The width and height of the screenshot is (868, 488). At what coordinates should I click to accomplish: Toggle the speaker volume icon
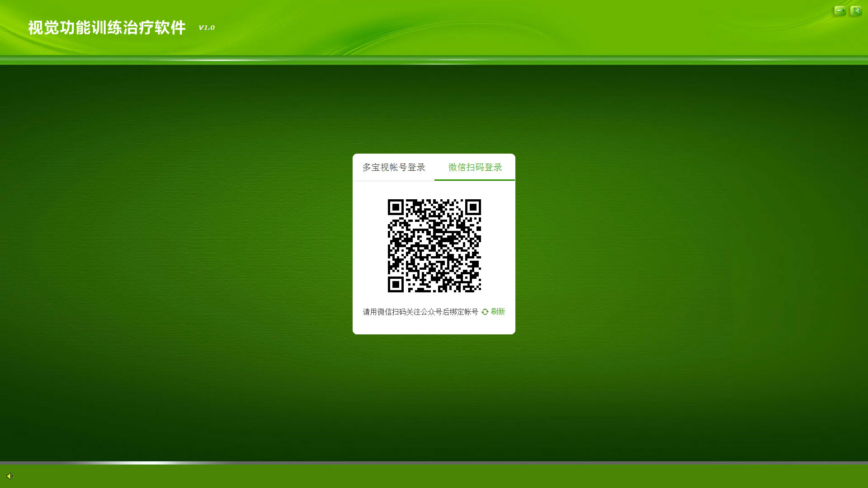pos(10,476)
